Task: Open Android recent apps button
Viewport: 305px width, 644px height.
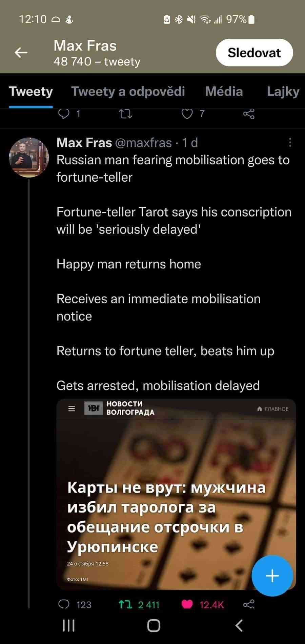Action: click(x=68, y=626)
